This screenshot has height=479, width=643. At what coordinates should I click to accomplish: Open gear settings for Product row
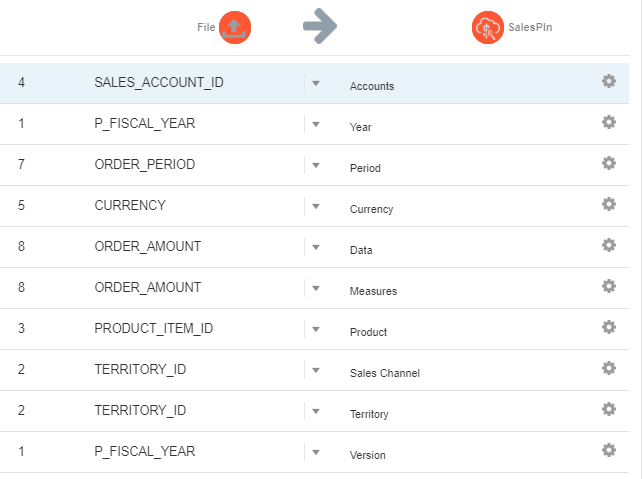tap(608, 327)
